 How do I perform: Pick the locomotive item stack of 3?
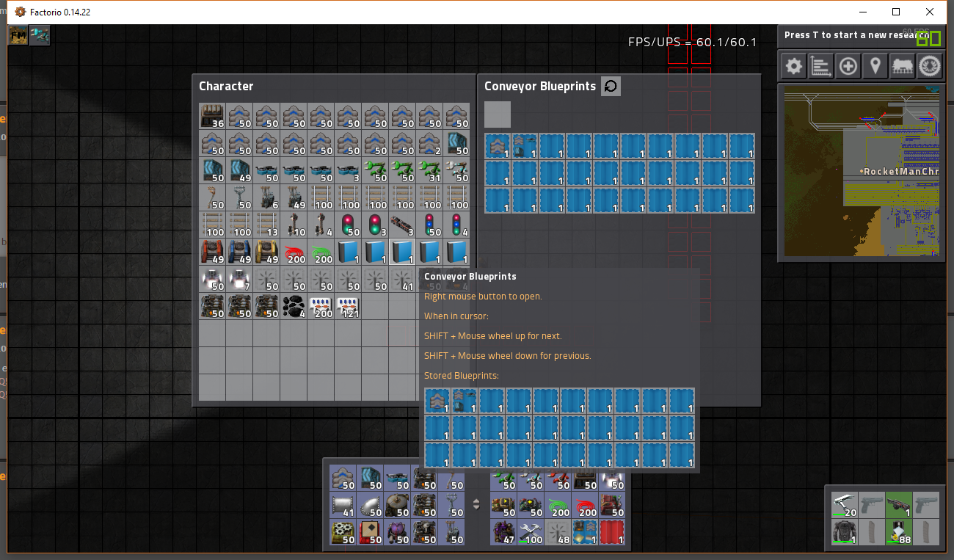pyautogui.click(x=402, y=225)
